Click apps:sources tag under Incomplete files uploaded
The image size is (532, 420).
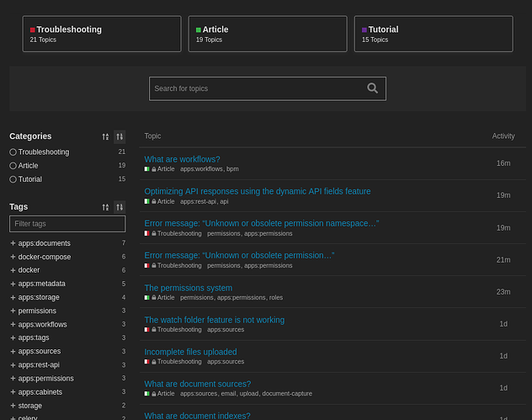point(226,362)
